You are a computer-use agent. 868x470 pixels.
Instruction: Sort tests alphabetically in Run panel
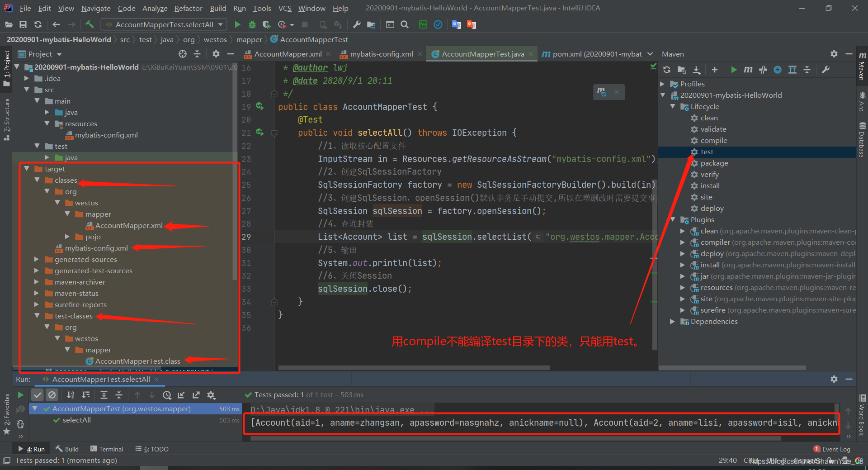point(71,395)
